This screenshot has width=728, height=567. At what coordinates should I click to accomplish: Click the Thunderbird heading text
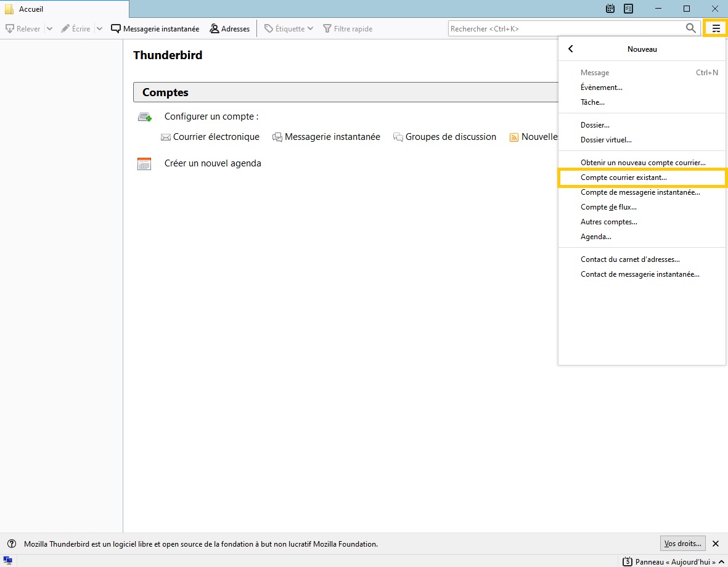click(x=168, y=55)
